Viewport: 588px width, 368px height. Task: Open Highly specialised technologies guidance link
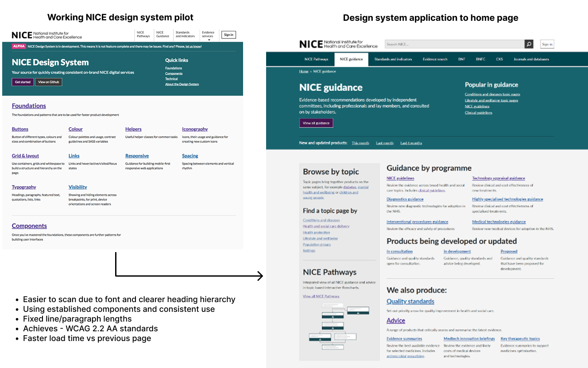point(507,199)
